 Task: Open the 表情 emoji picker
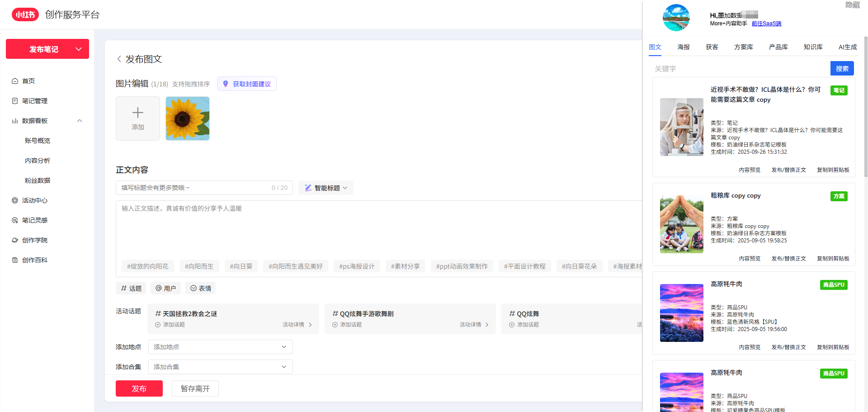[x=201, y=288]
